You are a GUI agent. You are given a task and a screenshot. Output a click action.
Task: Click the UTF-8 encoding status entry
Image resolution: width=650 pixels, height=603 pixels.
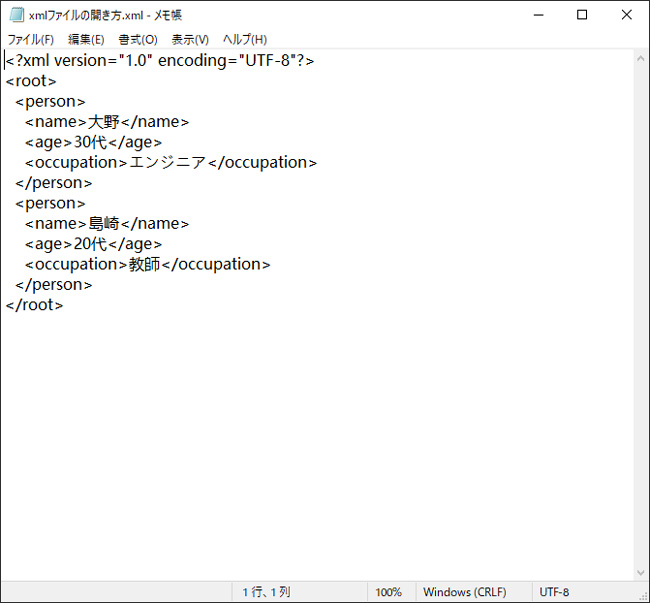(x=554, y=592)
